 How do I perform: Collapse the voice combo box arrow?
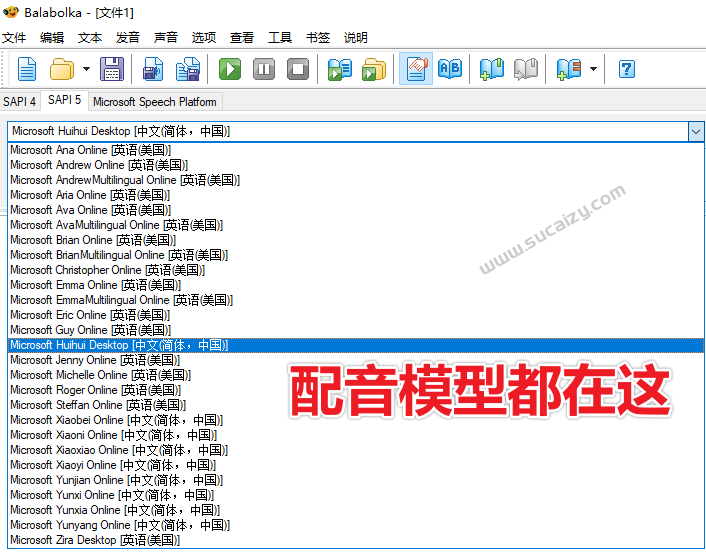click(696, 132)
